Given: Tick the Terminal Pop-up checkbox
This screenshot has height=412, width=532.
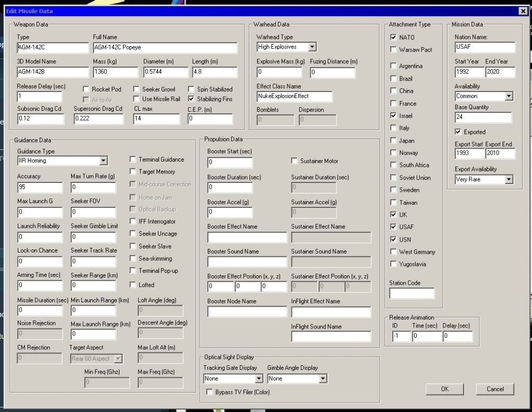Looking at the screenshot, I should coord(132,271).
